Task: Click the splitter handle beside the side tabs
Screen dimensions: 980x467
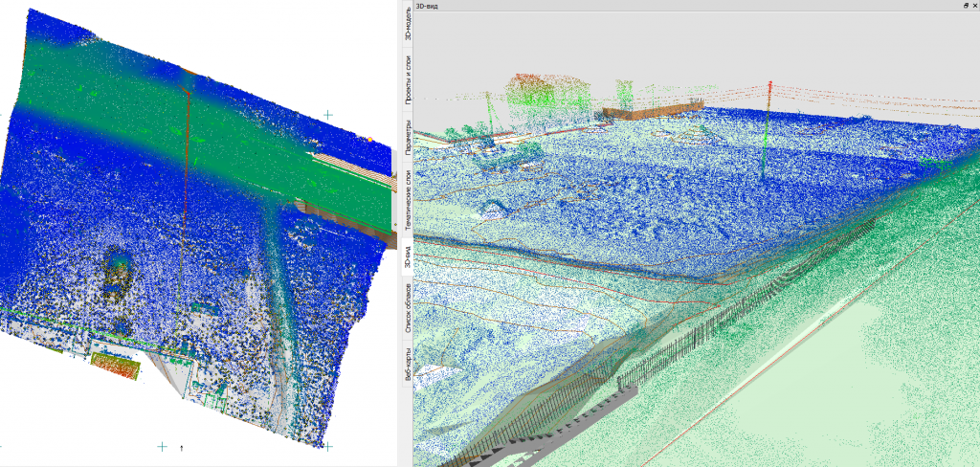Action: [x=395, y=225]
